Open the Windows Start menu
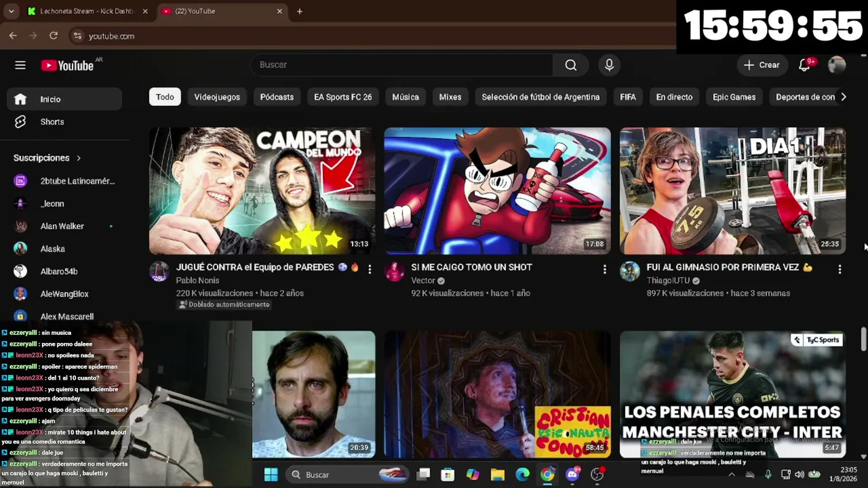The height and width of the screenshot is (488, 868). [x=271, y=474]
